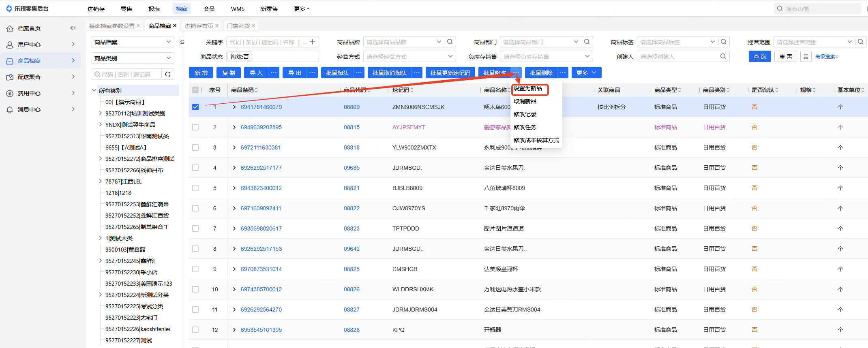868x348 pixels.
Task: Check the checkbox for row 3
Action: coord(195,147)
